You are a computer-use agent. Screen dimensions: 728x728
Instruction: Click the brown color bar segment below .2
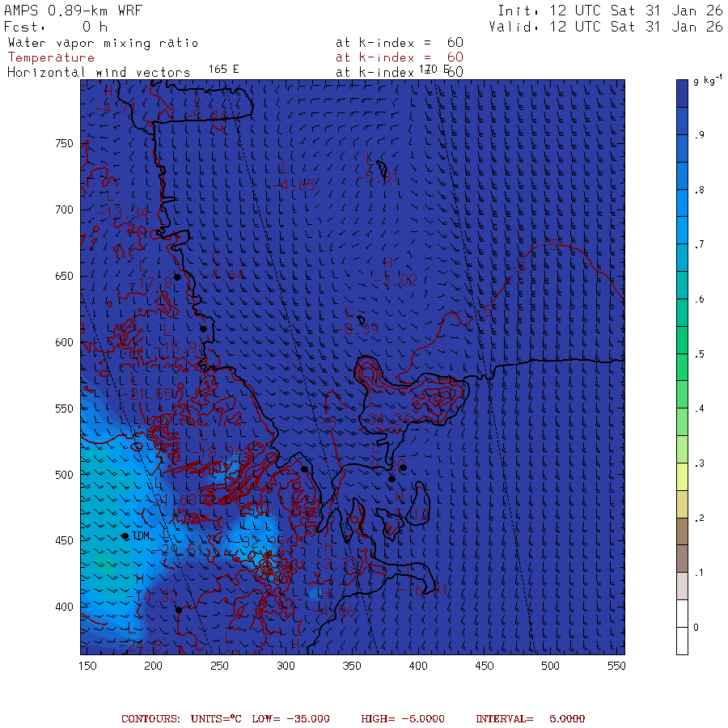click(x=682, y=531)
